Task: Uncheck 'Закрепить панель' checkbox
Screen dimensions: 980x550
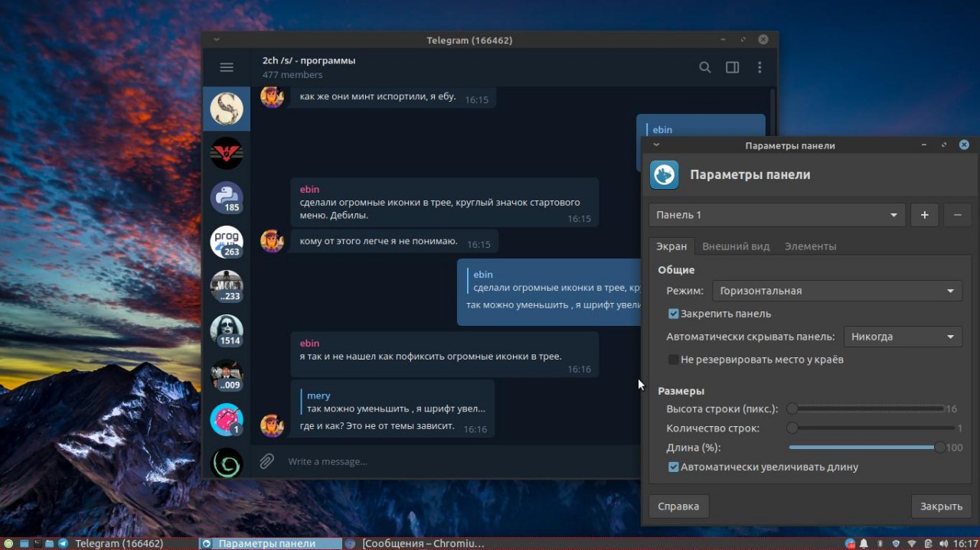Action: pyautogui.click(x=674, y=314)
